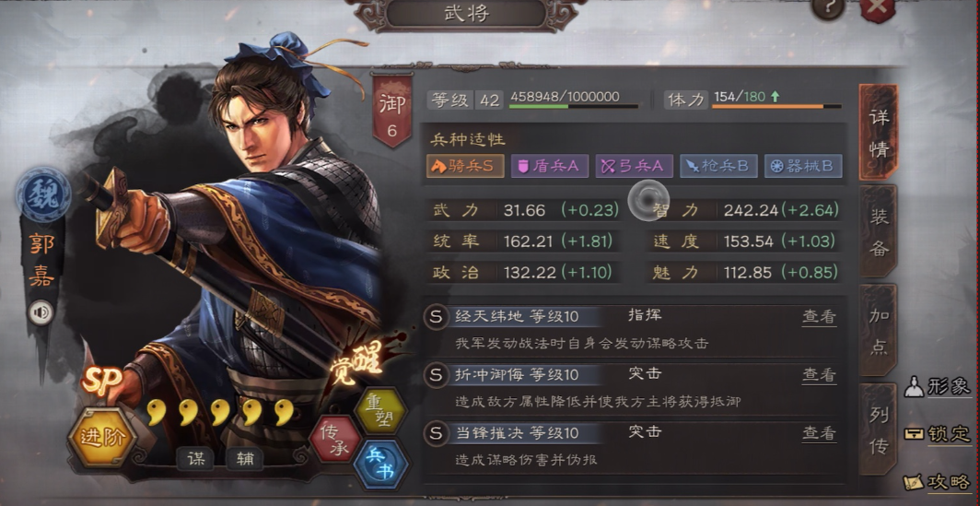Click the 魏 faction emblem

[42, 194]
